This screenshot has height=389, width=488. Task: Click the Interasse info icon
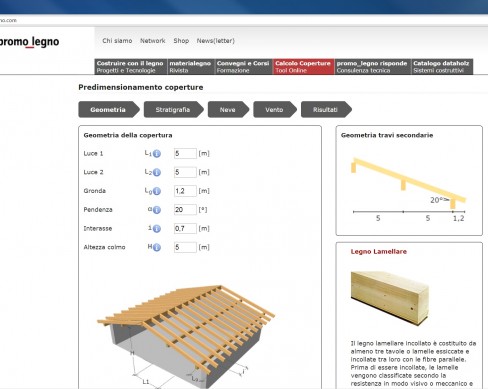(157, 228)
